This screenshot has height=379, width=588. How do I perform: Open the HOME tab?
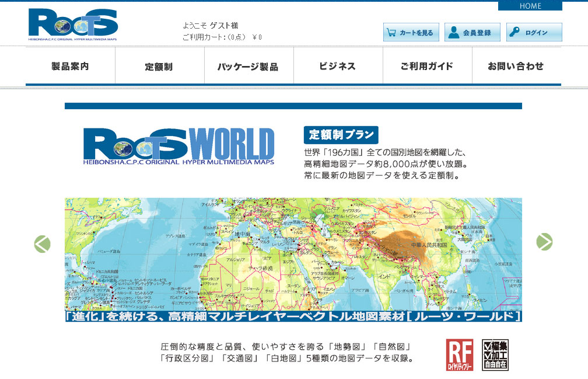(x=530, y=6)
